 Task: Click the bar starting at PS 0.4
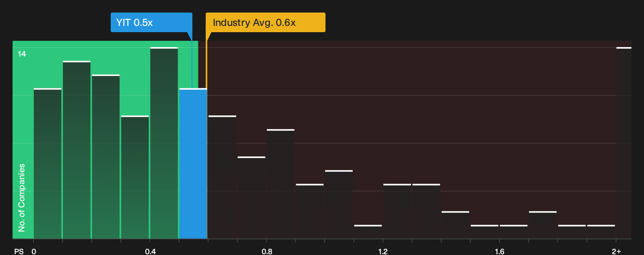point(164,143)
